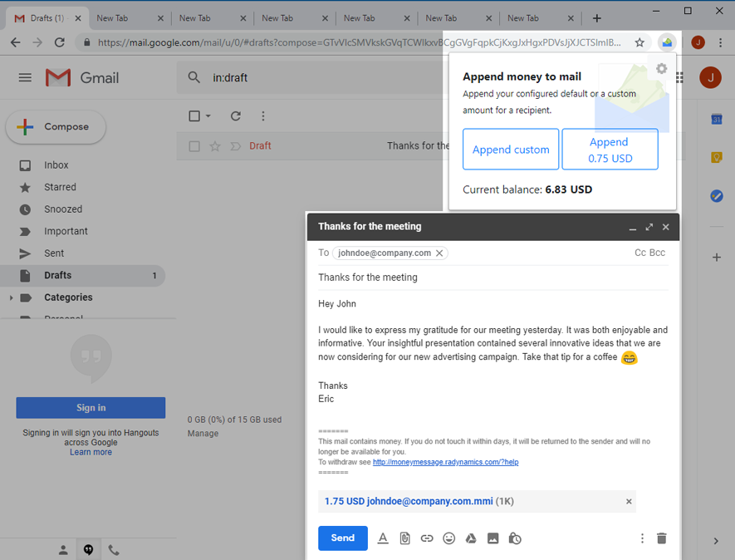This screenshot has width=735, height=560.
Task: Hide side panel with chevron
Action: coord(716,541)
